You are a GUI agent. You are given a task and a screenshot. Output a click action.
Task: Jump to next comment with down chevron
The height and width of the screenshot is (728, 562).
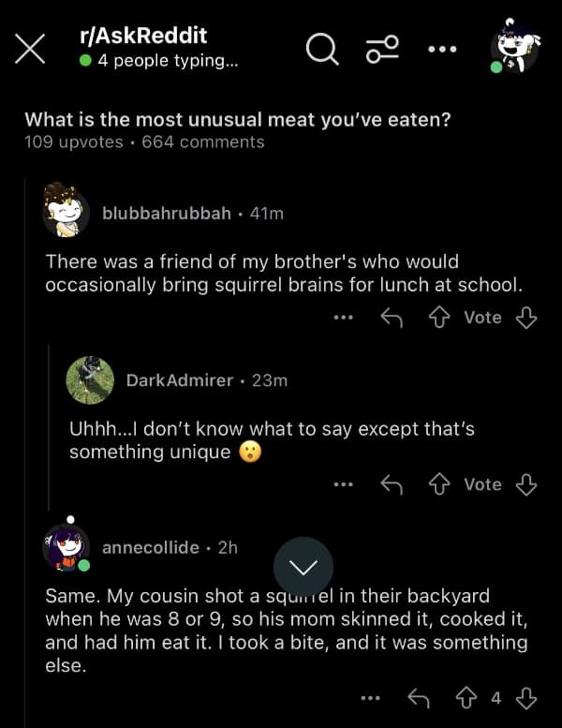[303, 567]
